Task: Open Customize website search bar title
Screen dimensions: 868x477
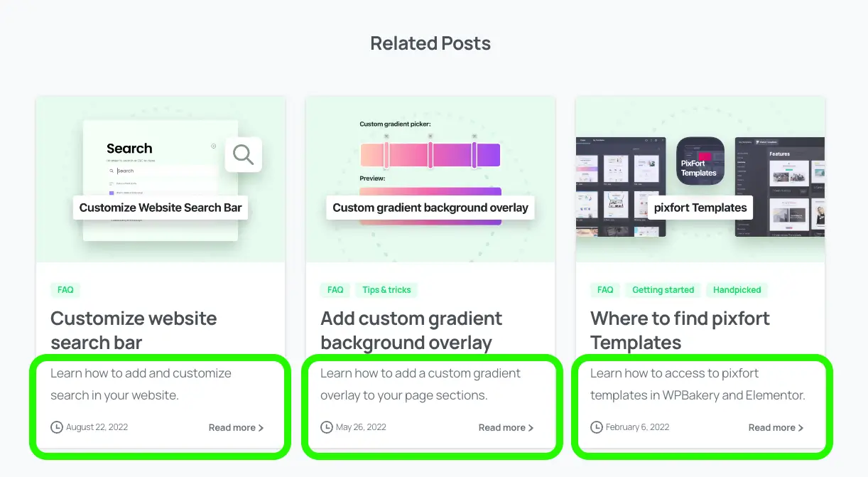Action: pyautogui.click(x=134, y=331)
